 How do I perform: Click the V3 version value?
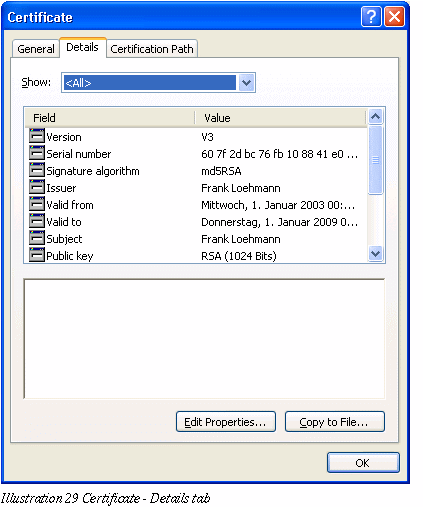click(x=207, y=137)
